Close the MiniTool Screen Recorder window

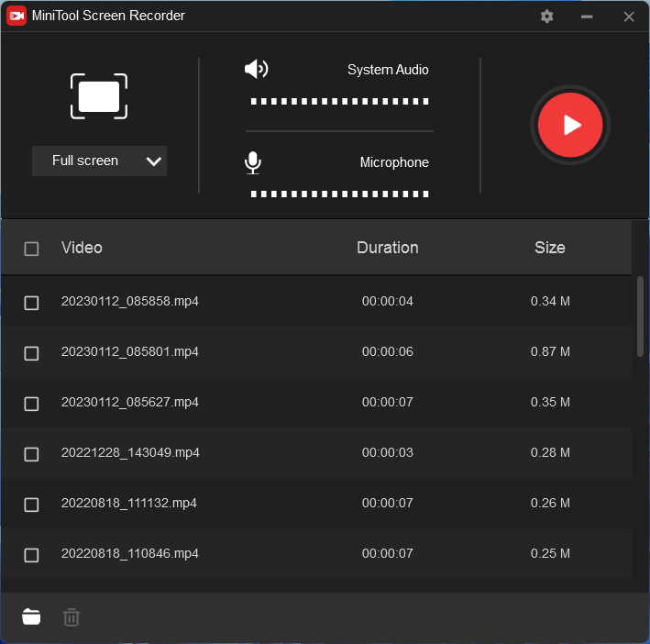(x=629, y=17)
